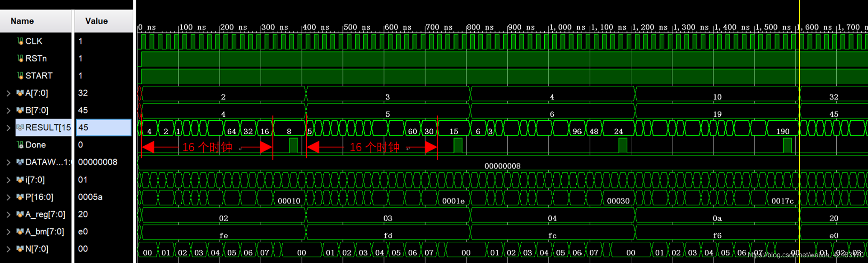The height and width of the screenshot is (263, 868).
Task: Select the RSTn signal row
Action: pyautogui.click(x=36, y=58)
